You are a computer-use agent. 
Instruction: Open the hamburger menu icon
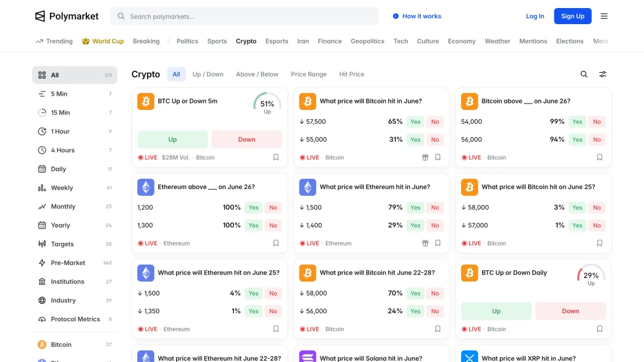click(x=604, y=16)
